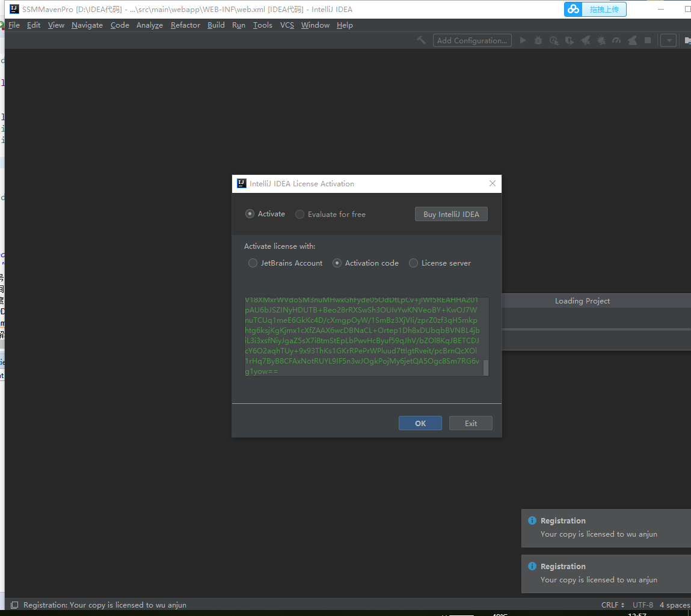
Task: Click the Run play icon in toolbar
Action: click(523, 40)
